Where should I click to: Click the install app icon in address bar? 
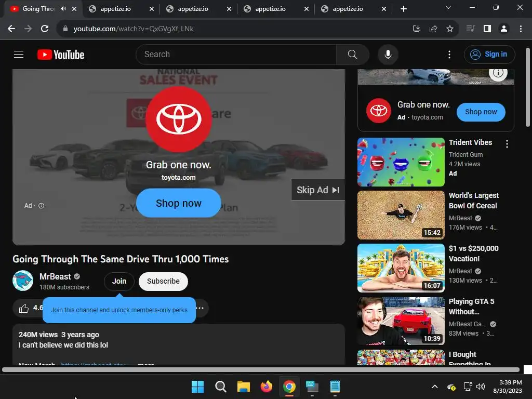[416, 29]
